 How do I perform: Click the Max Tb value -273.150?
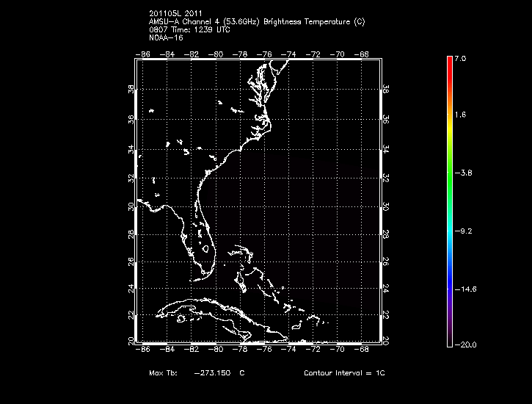click(213, 373)
